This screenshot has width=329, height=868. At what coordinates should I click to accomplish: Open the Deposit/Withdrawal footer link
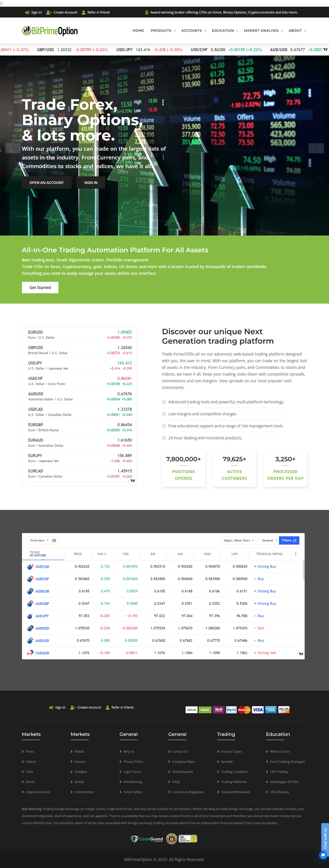pyautogui.click(x=235, y=792)
